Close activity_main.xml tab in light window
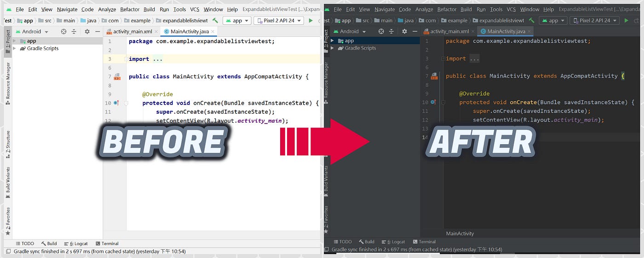The image size is (644, 258). (x=156, y=32)
